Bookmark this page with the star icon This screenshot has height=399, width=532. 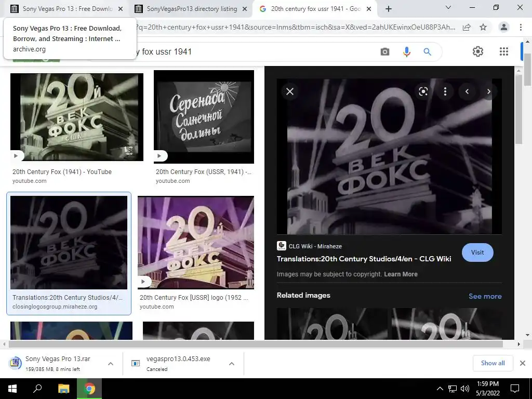(x=483, y=27)
